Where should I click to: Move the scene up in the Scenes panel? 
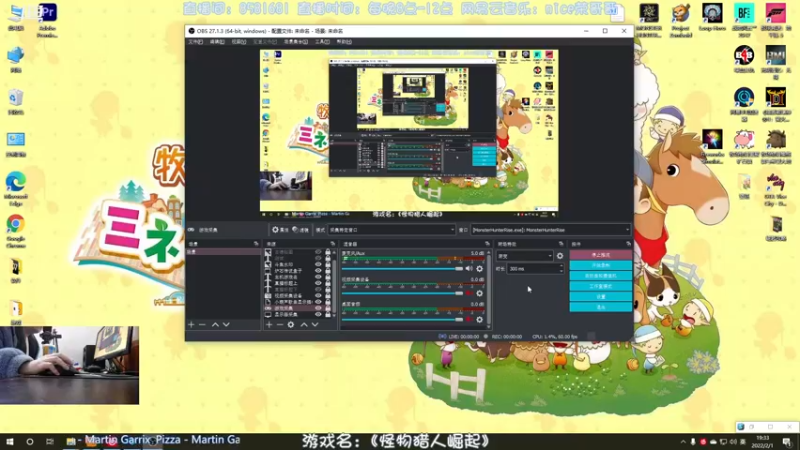tap(215, 324)
